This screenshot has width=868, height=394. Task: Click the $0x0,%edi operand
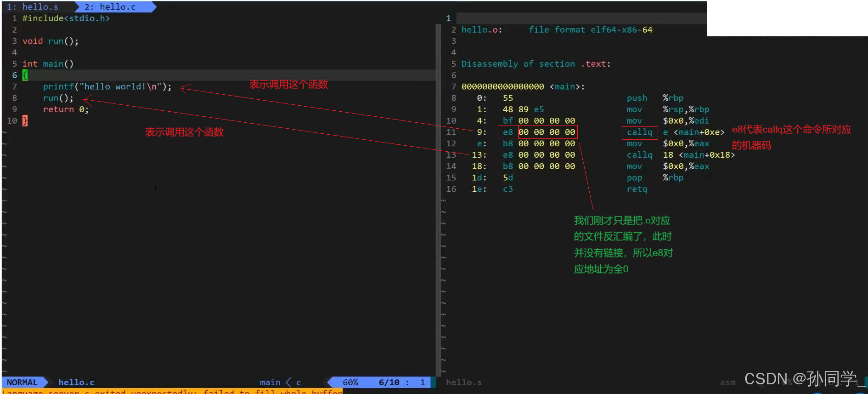tap(686, 121)
